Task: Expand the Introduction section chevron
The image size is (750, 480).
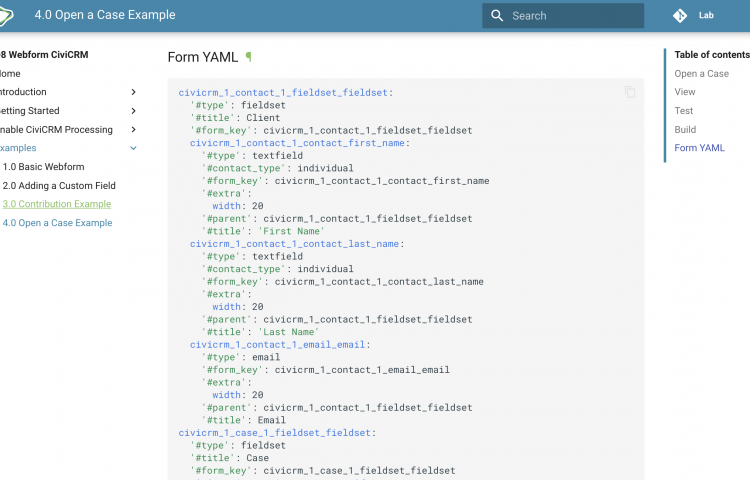Action: 133,92
